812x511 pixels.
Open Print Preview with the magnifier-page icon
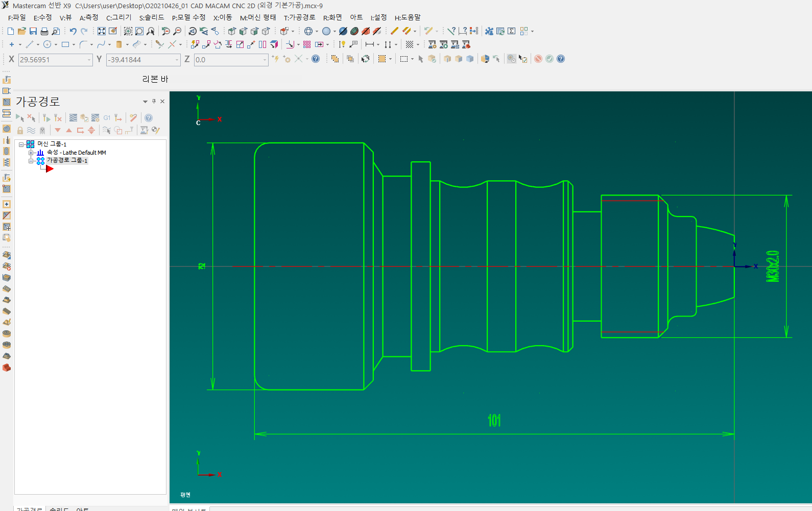tap(56, 31)
